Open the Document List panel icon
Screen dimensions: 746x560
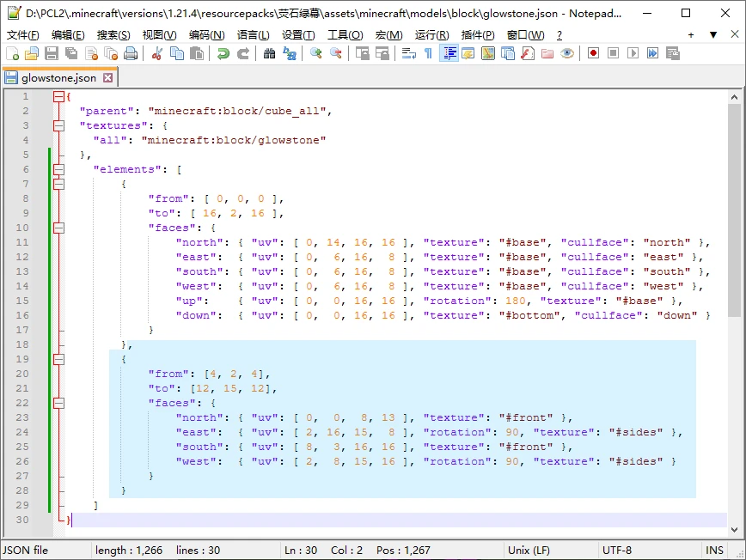pos(508,53)
